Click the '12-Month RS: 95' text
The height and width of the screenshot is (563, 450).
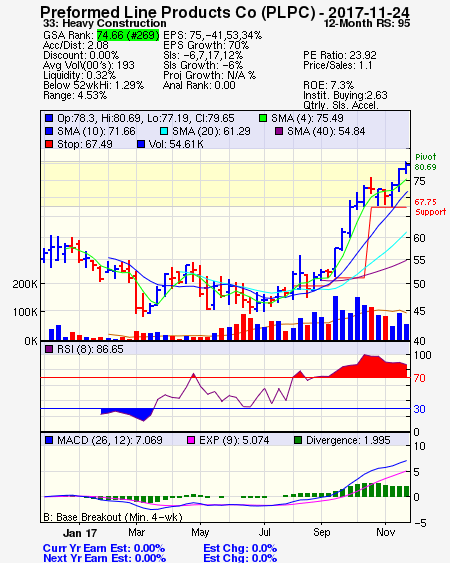click(367, 23)
